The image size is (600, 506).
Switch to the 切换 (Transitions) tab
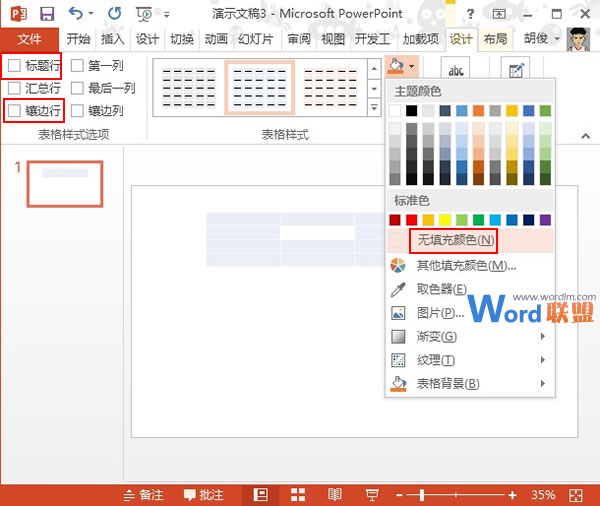click(x=182, y=39)
